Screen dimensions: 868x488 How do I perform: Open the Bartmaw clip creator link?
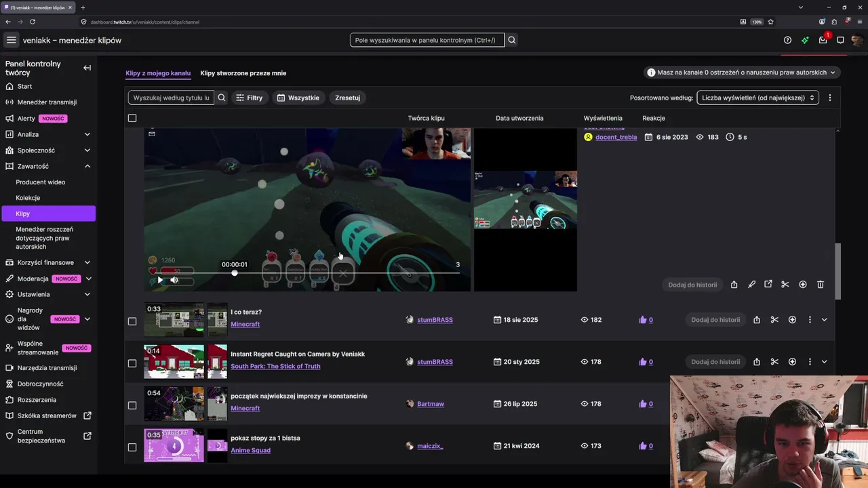tap(431, 404)
